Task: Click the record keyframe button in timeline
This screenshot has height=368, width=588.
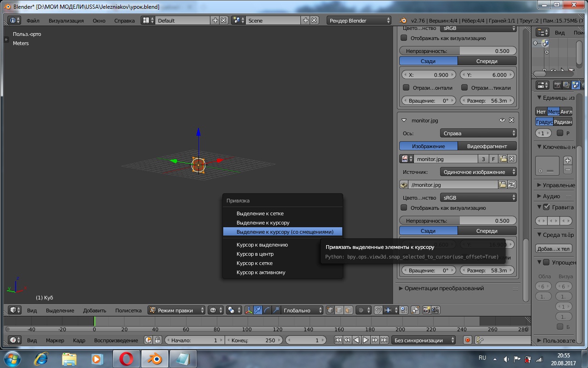Action: [x=468, y=340]
